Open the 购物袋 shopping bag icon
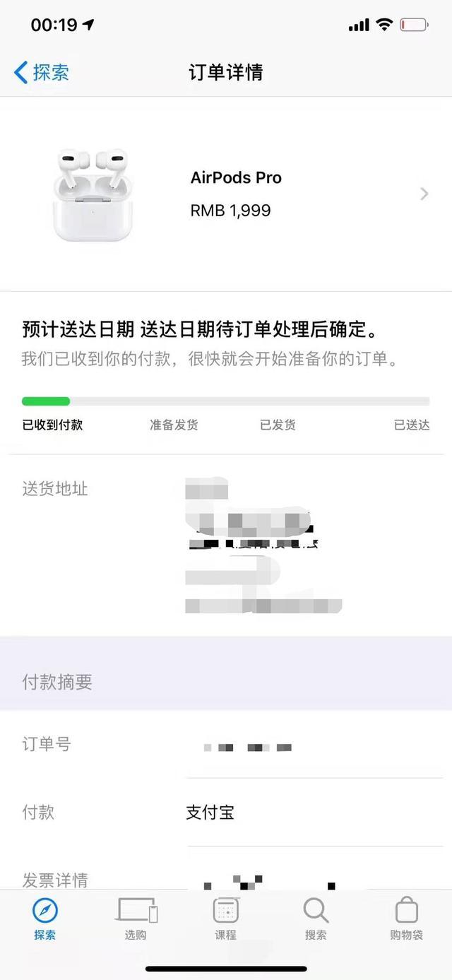Screen dimensions: 452x980 tap(406, 910)
